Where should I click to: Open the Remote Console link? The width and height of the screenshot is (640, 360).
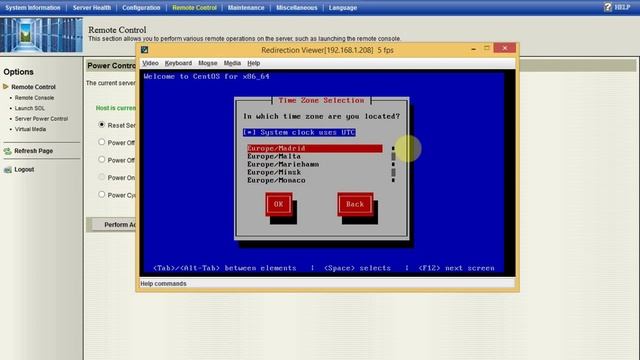pos(34,98)
